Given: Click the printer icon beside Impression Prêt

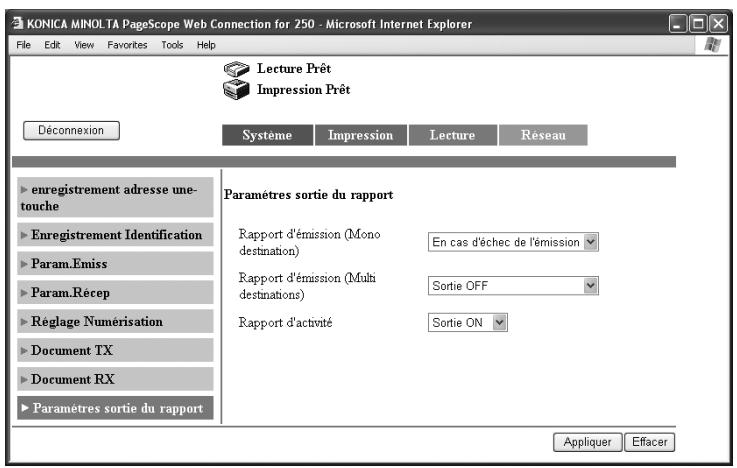Looking at the screenshot, I should [x=236, y=90].
